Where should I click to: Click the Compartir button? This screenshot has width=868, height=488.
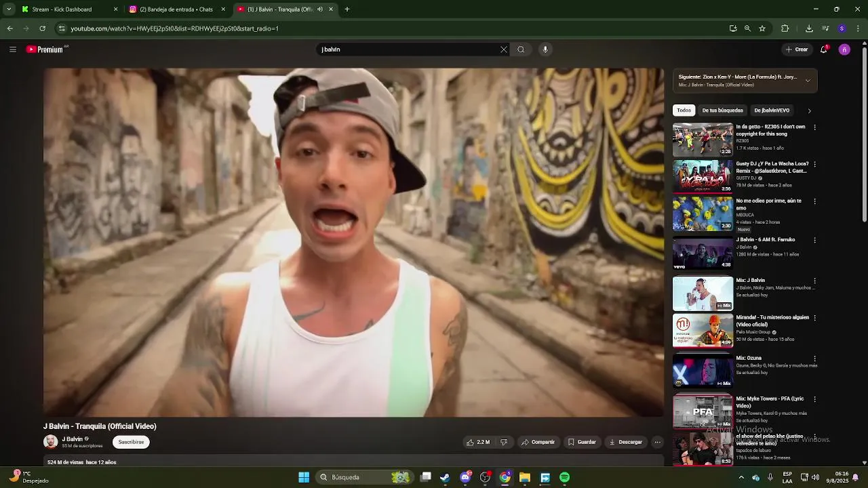(538, 442)
